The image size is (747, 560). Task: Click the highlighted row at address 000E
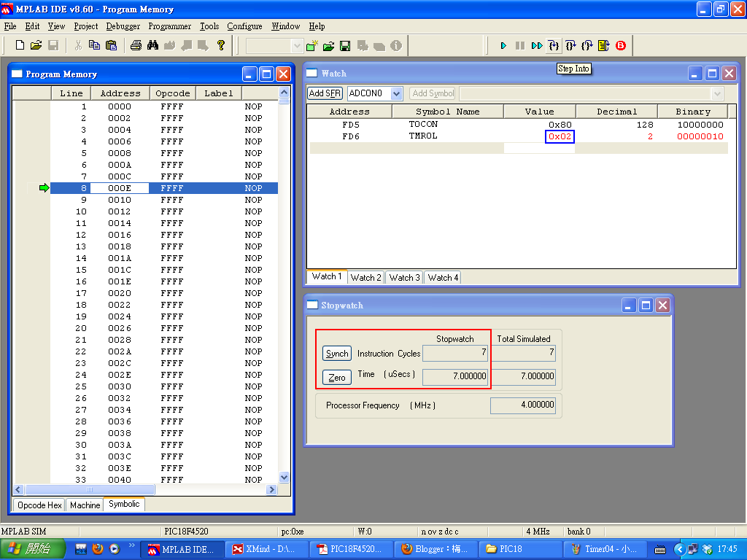coord(164,188)
